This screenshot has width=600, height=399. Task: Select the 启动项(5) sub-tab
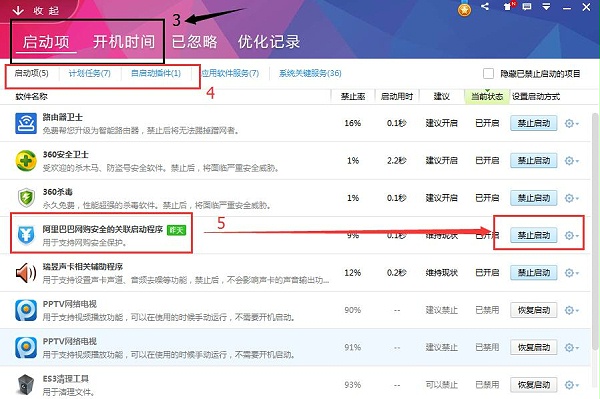(x=31, y=73)
